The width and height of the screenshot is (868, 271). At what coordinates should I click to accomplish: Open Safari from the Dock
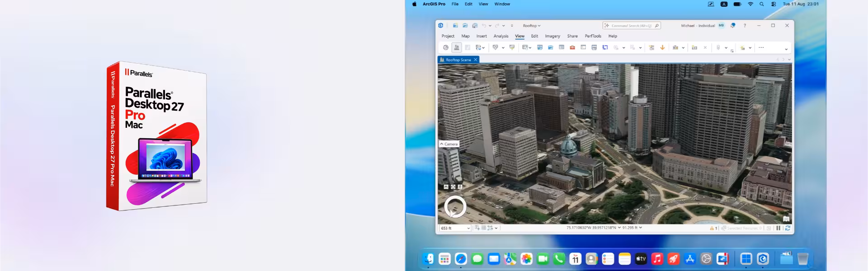[461, 259]
